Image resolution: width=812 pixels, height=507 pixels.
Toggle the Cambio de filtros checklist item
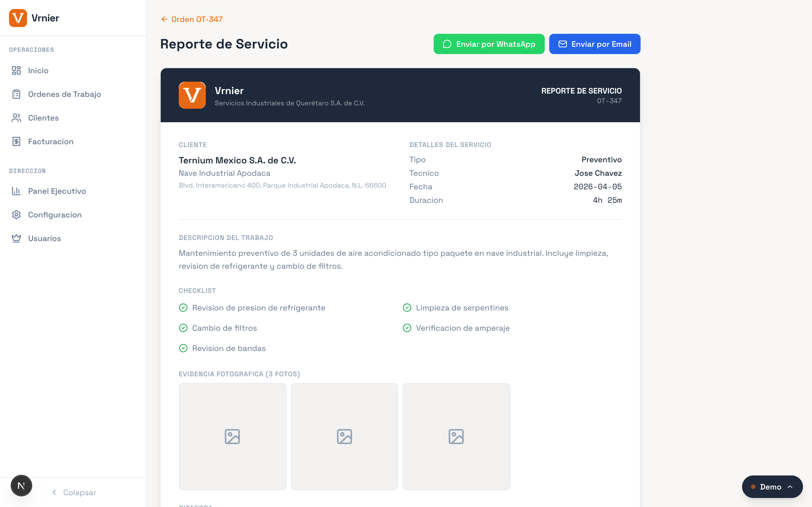pos(183,328)
